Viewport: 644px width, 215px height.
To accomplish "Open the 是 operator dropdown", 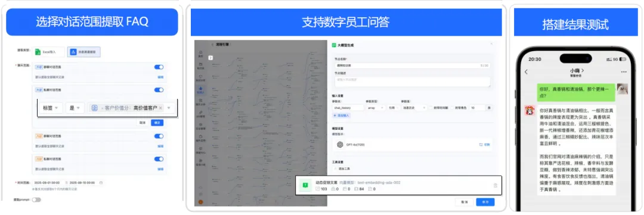I will tap(75, 108).
